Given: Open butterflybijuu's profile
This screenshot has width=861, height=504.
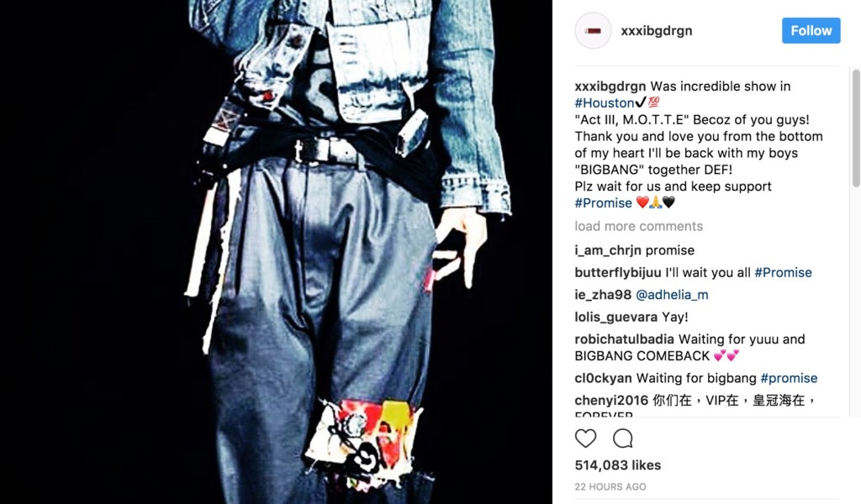Looking at the screenshot, I should coord(618,272).
